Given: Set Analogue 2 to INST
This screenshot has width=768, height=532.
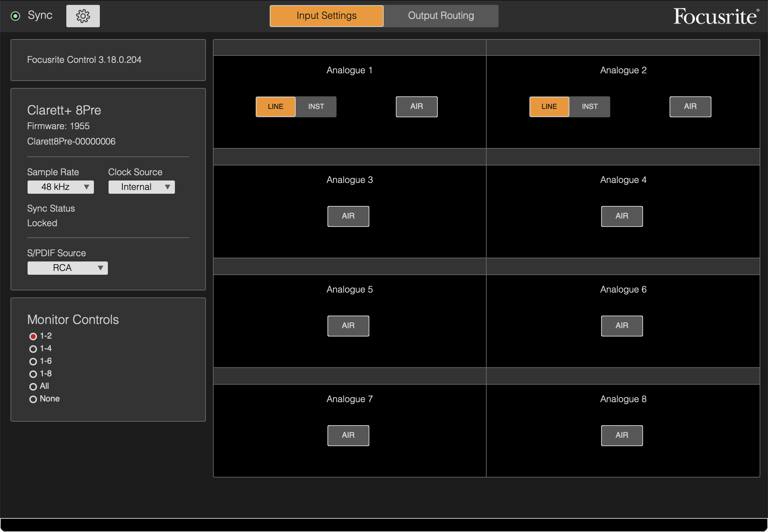Looking at the screenshot, I should click(x=590, y=107).
